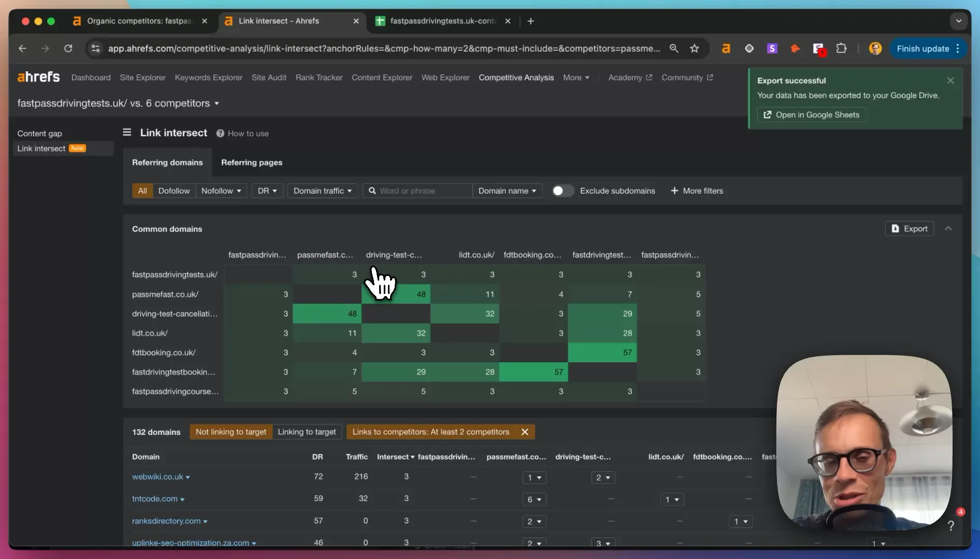Click the How to use help icon

click(220, 134)
